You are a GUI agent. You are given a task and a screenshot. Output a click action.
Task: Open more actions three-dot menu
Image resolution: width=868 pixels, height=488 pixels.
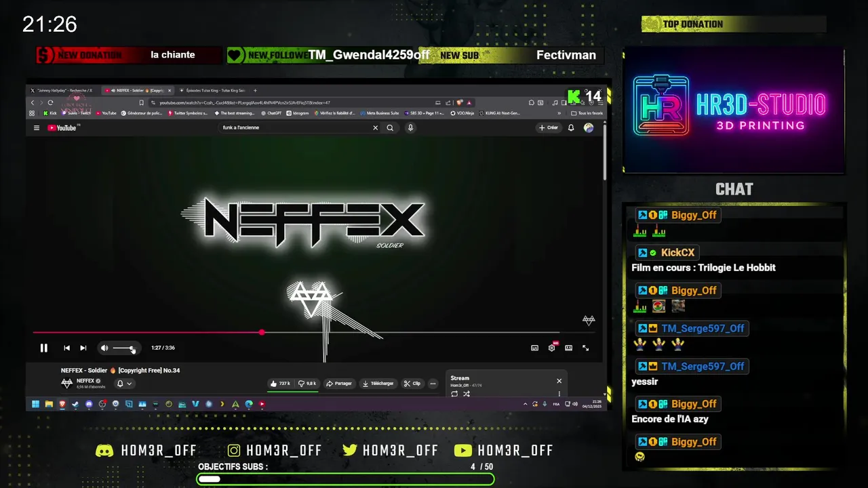coord(433,384)
